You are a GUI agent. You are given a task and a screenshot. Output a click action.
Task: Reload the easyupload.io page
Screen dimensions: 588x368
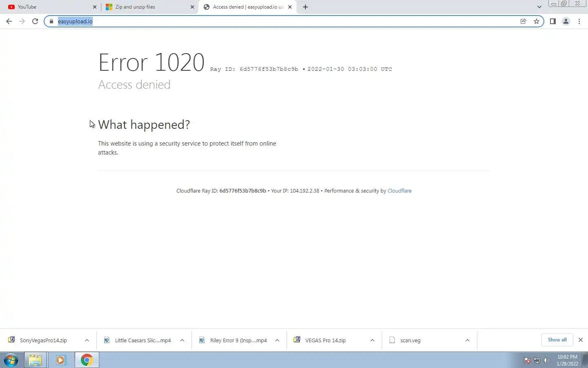pos(35,21)
